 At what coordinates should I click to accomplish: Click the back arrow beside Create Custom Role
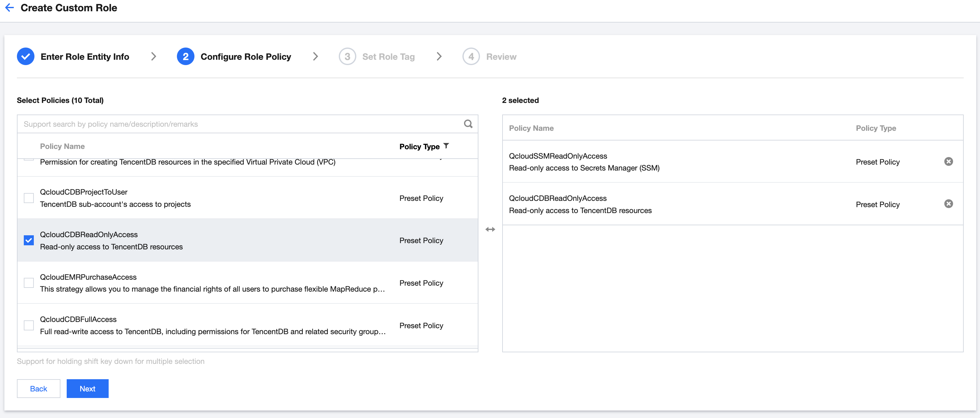coord(9,8)
